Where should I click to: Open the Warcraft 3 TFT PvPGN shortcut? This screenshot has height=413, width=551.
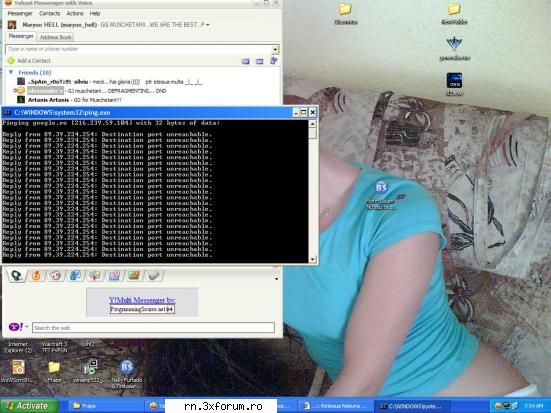pyautogui.click(x=54, y=347)
